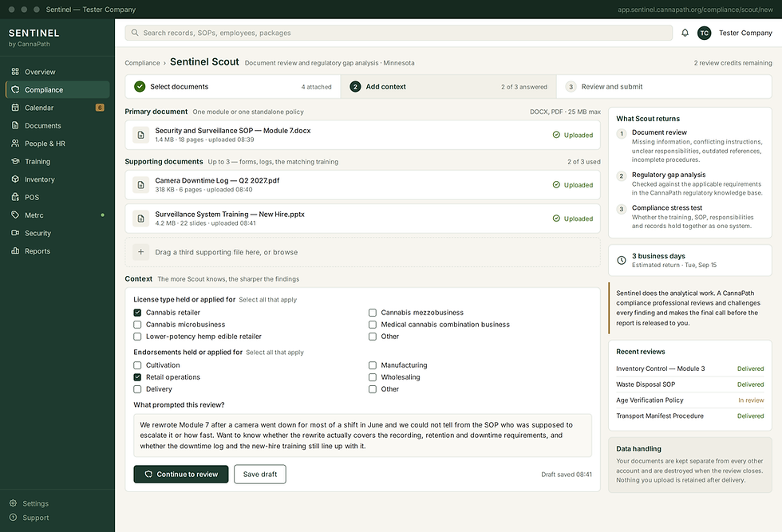Click the search magnifier icon
Image resolution: width=782 pixels, height=532 pixels.
pyautogui.click(x=135, y=33)
